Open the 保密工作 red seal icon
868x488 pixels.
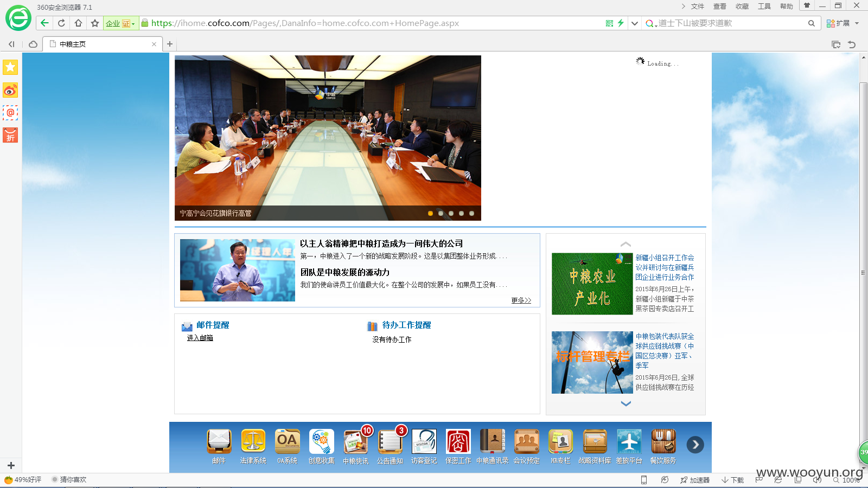click(x=458, y=441)
